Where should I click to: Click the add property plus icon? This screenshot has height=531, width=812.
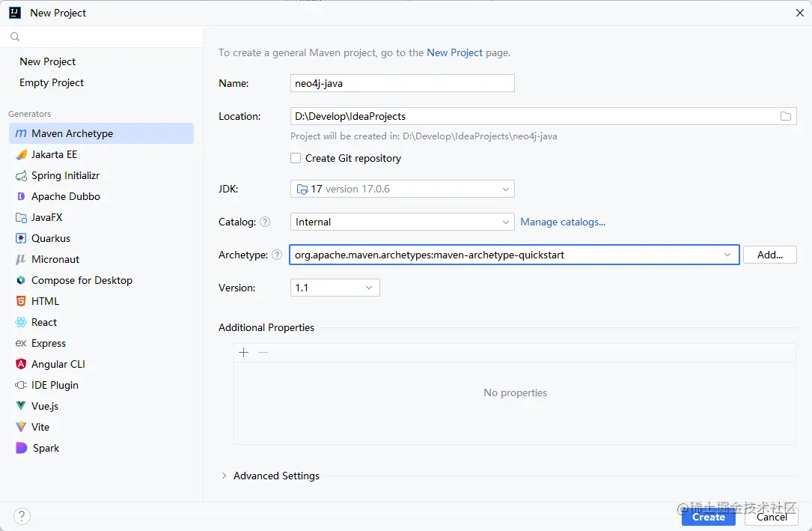[x=243, y=352]
